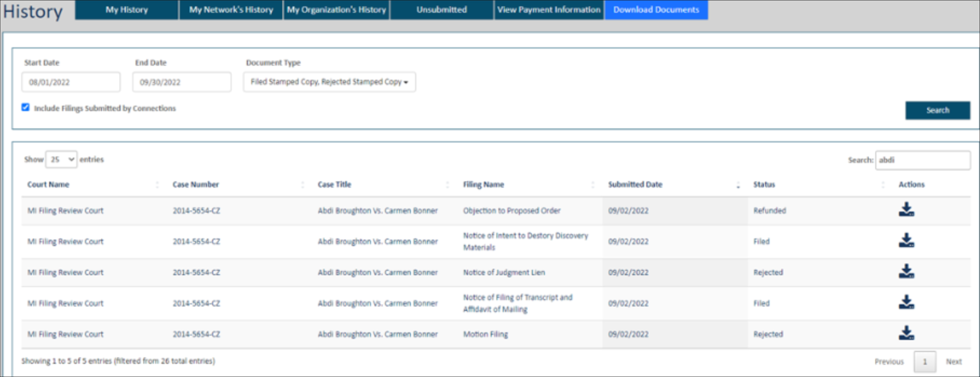Go to Next page of results
This screenshot has height=377, width=980.
click(953, 361)
